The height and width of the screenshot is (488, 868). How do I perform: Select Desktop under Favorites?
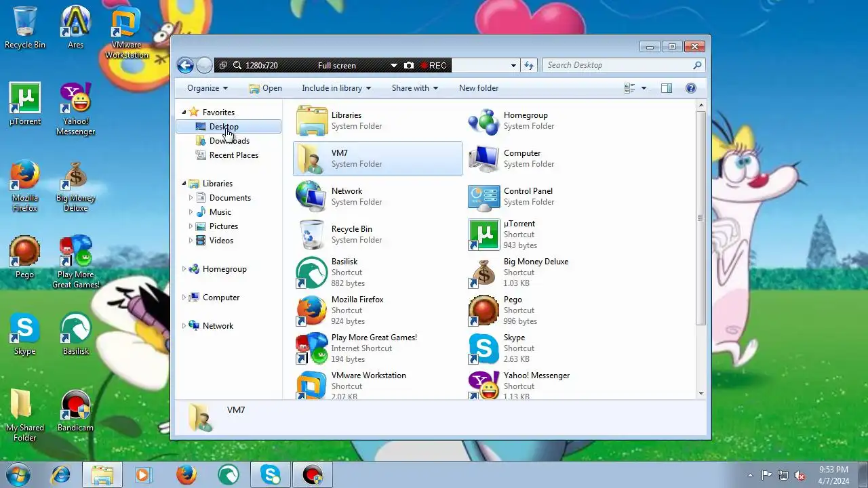[229, 127]
